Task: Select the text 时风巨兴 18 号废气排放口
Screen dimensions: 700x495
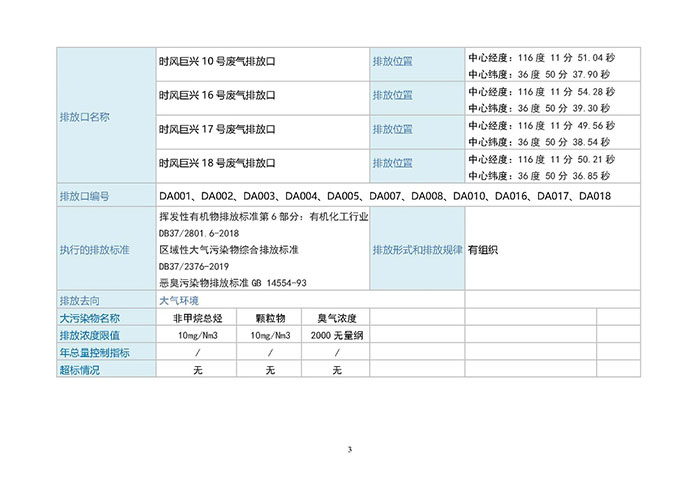Action: point(217,163)
